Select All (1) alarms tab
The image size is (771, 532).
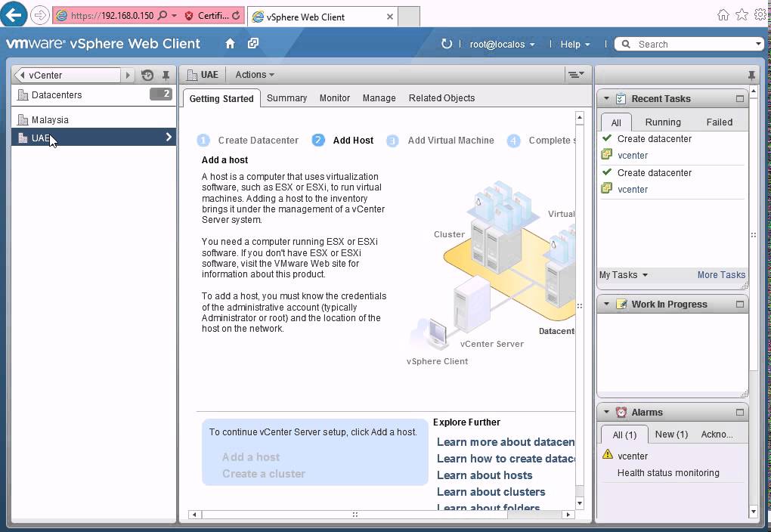(624, 435)
